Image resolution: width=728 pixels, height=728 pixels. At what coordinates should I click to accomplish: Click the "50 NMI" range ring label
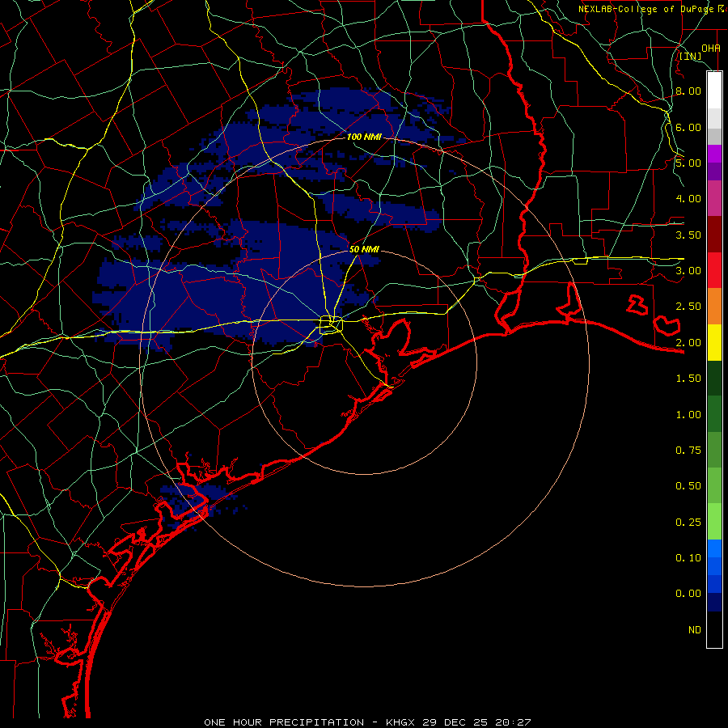tap(364, 249)
